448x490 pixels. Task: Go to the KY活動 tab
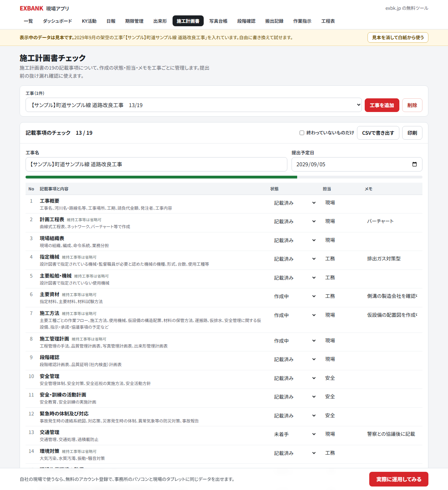click(x=89, y=21)
